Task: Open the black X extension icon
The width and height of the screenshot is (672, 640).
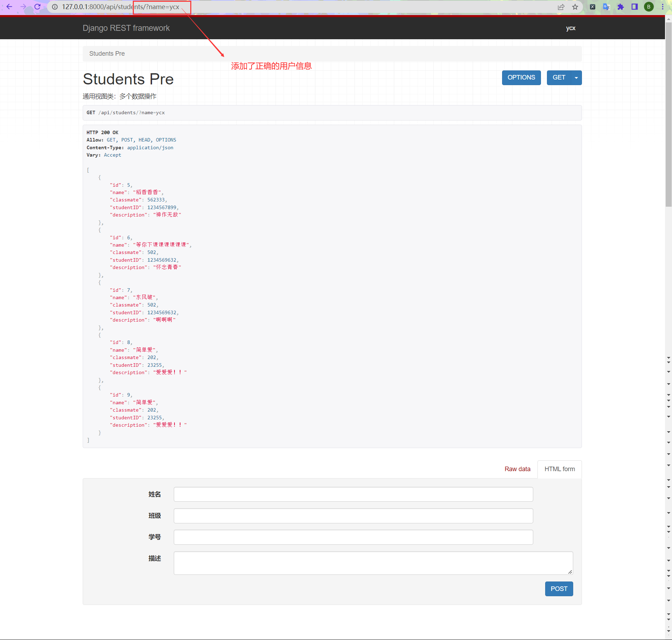Action: pyautogui.click(x=592, y=7)
